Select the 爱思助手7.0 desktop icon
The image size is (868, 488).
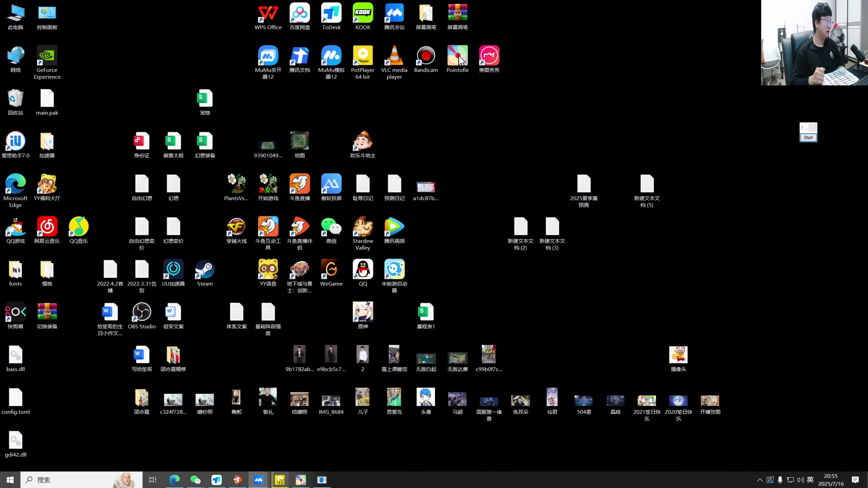pyautogui.click(x=15, y=145)
